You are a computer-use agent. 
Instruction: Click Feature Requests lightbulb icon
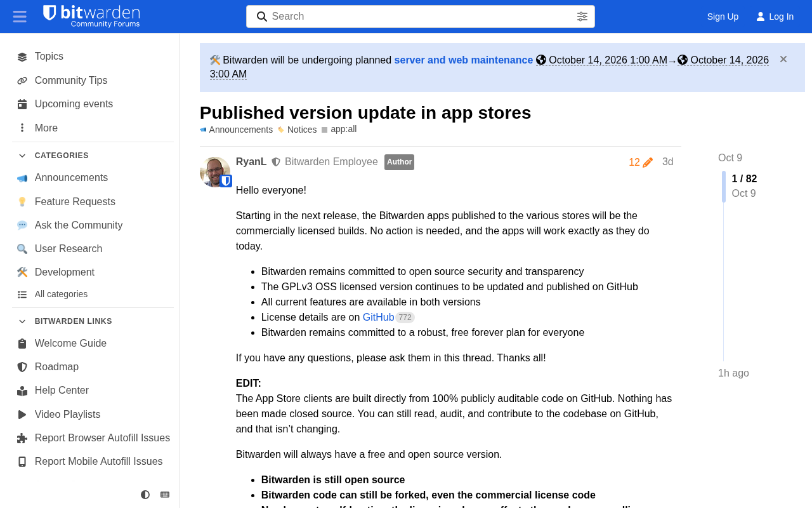tap(22, 202)
